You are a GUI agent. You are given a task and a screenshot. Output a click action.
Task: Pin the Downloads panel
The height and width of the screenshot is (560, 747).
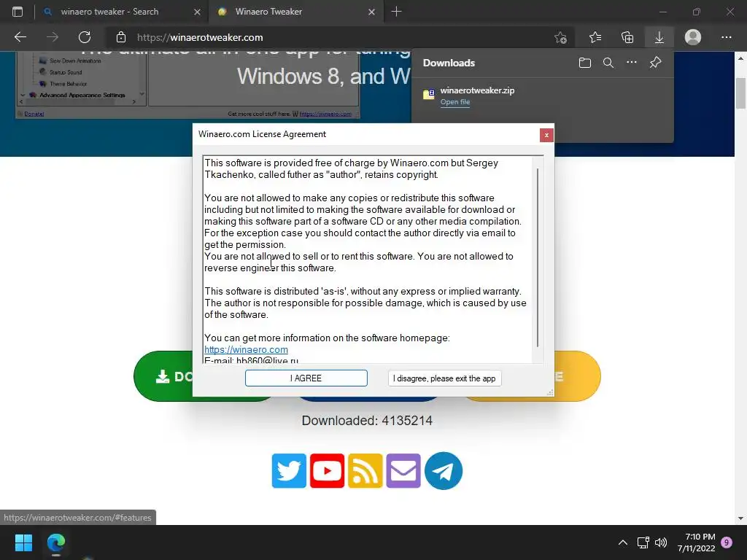tap(656, 63)
